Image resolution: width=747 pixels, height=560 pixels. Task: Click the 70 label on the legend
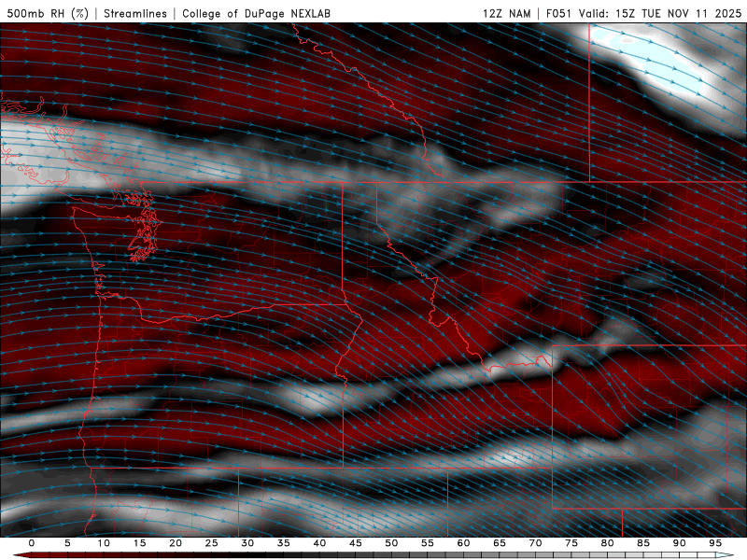pos(535,543)
